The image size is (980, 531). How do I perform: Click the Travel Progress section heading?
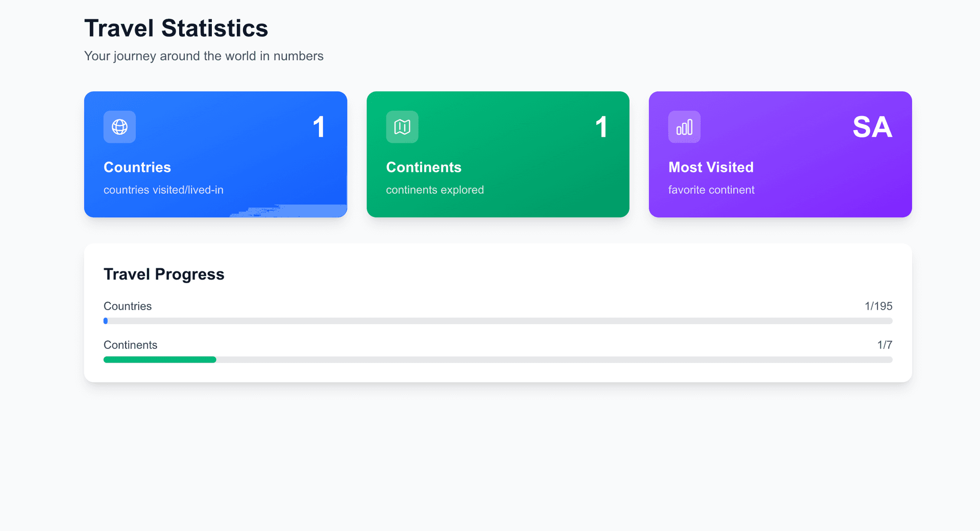[164, 274]
